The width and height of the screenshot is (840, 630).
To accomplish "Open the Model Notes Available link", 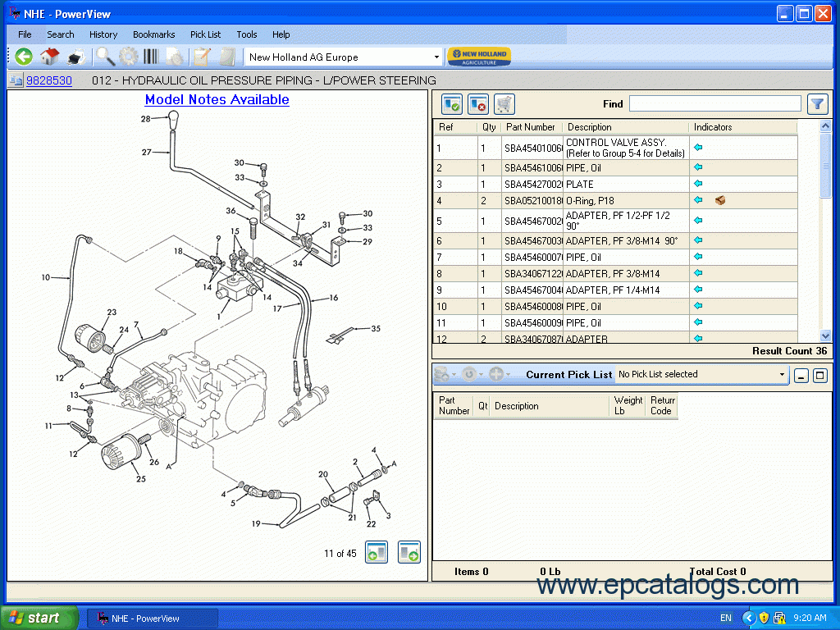I will (x=217, y=99).
